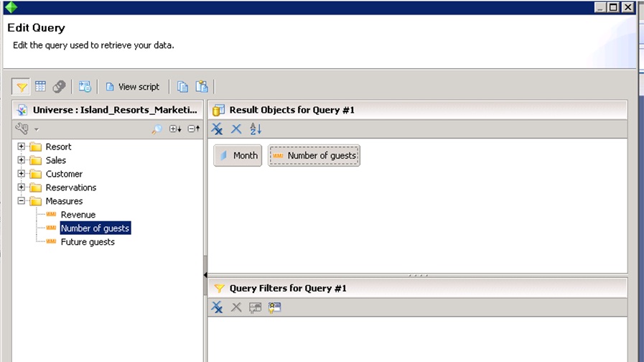Viewport: 644px width, 362px height.
Task: Click the copy query icon
Action: [x=182, y=86]
